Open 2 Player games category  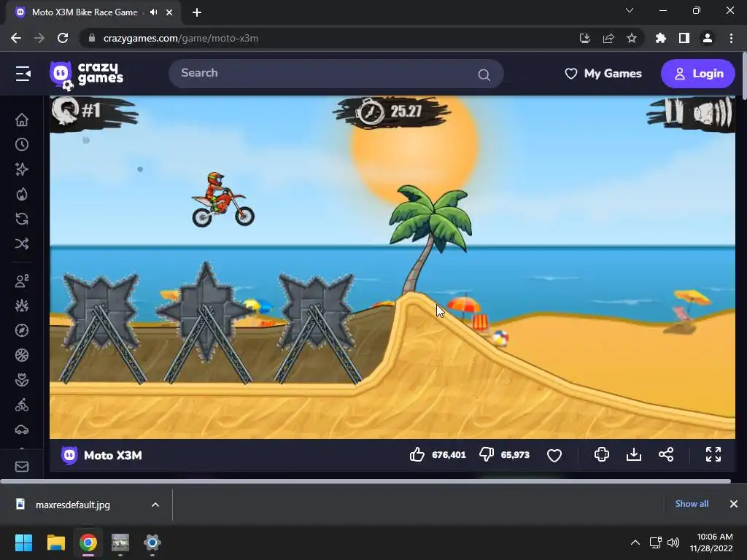click(22, 281)
